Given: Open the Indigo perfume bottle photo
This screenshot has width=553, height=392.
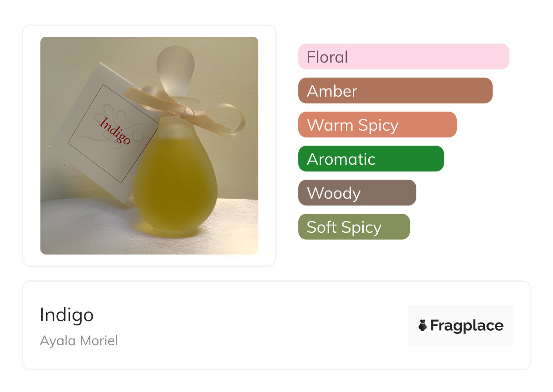Looking at the screenshot, I should point(149,146).
